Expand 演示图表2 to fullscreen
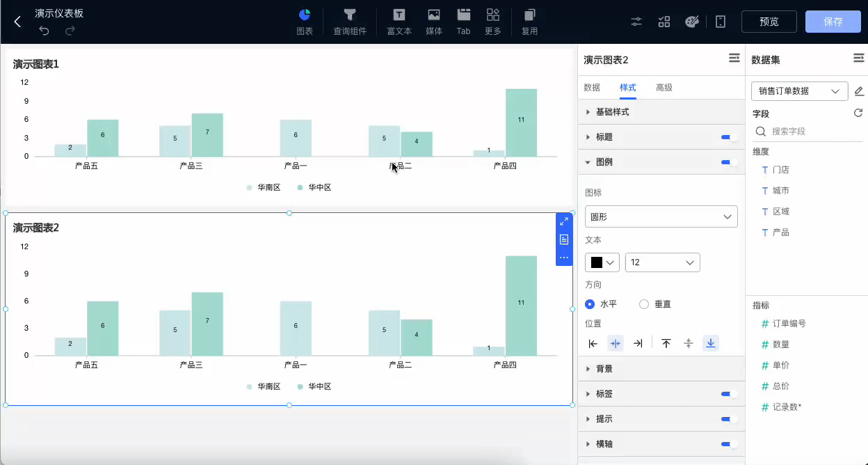The image size is (868, 465). pos(564,221)
